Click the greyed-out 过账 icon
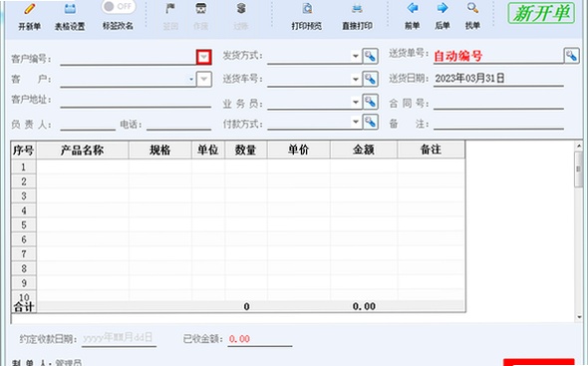The width and height of the screenshot is (588, 366). coord(241,9)
